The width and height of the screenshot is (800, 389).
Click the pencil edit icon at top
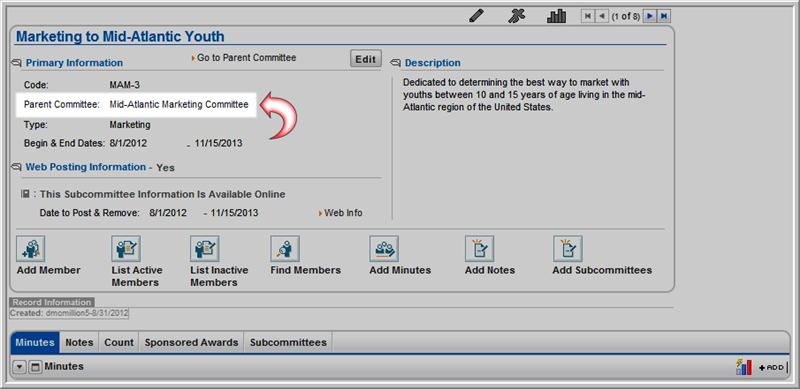[x=476, y=16]
